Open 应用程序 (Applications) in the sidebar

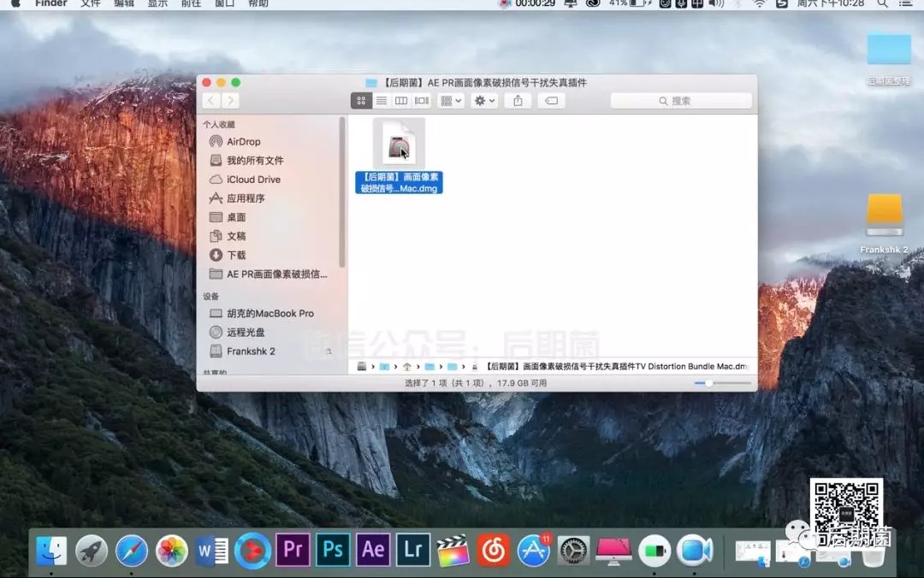tap(246, 198)
